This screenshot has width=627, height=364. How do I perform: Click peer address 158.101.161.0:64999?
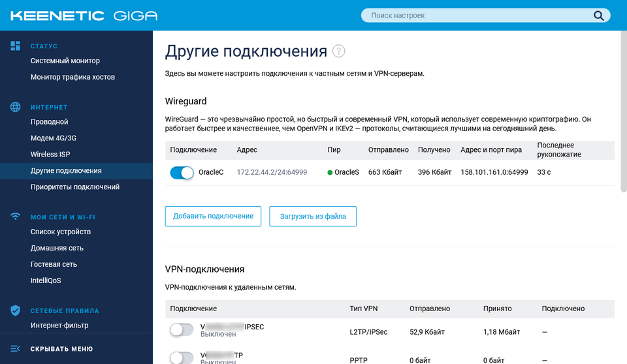pyautogui.click(x=494, y=172)
